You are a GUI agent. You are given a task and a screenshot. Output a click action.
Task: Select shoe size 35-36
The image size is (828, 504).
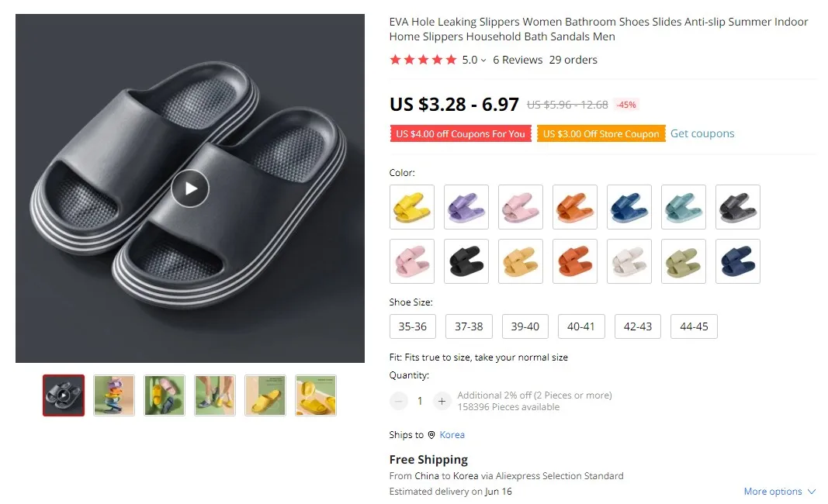412,326
